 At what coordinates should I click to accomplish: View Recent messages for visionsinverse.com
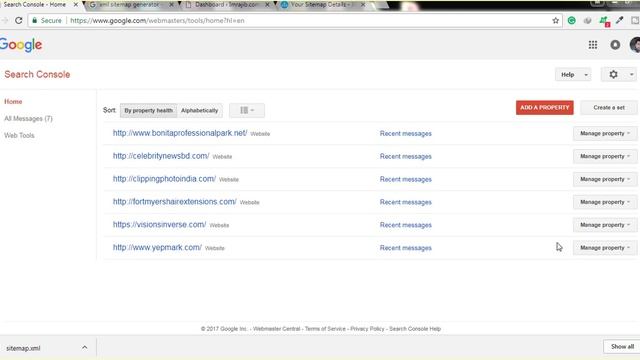point(406,225)
